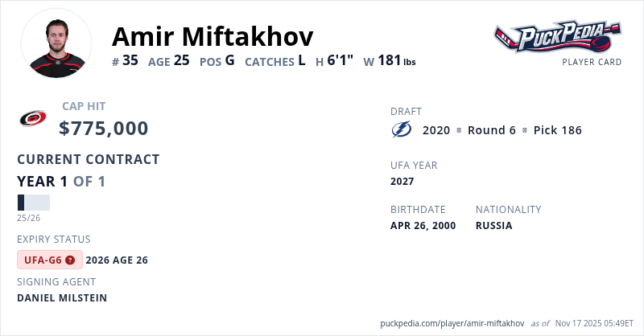Select signing agent Daniel Milstein
Screen dimensions: 644x336
62,297
